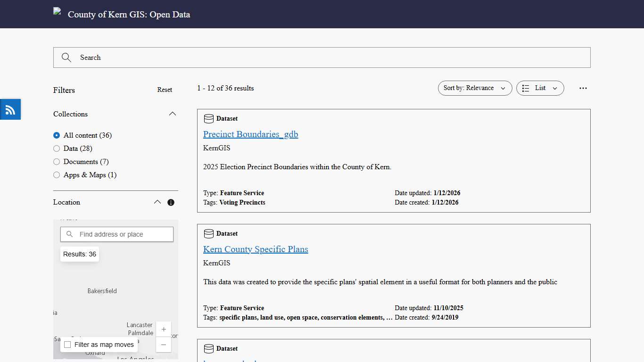Image resolution: width=644 pixels, height=362 pixels.
Task: Open the Precinct Boundaries_gdb dataset
Action: click(250, 134)
